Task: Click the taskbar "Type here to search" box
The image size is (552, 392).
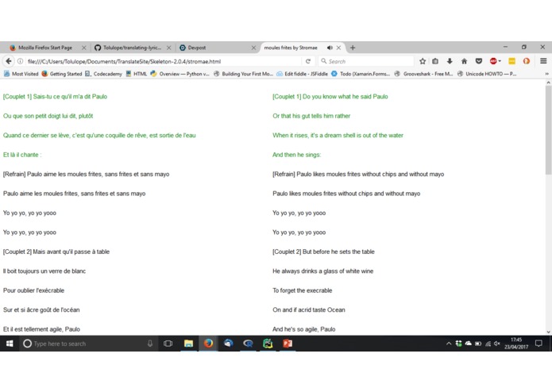Action: tap(88, 344)
